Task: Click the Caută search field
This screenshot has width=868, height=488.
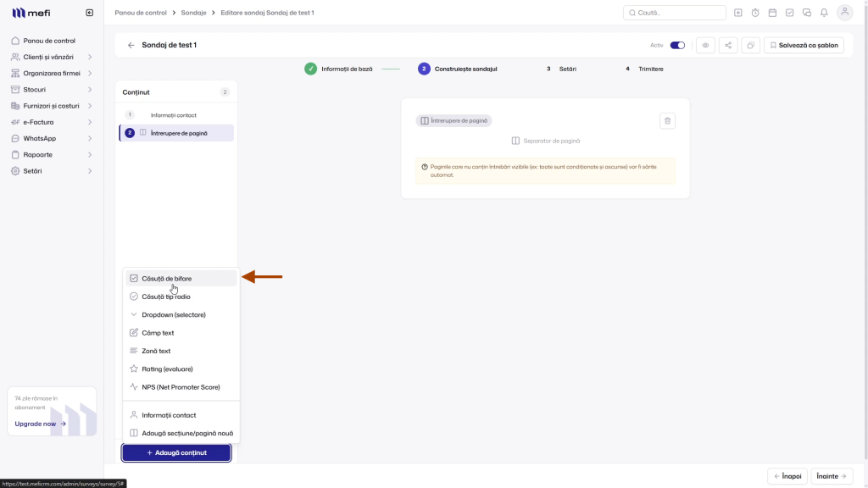Action: (674, 12)
